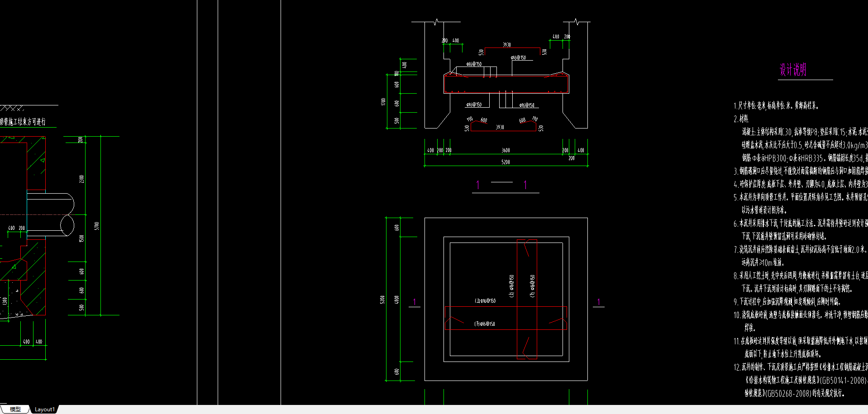Image resolution: width=868 pixels, height=414 pixels.
Task: Select the line containing (GB50268-2008)
Action: click(x=794, y=393)
